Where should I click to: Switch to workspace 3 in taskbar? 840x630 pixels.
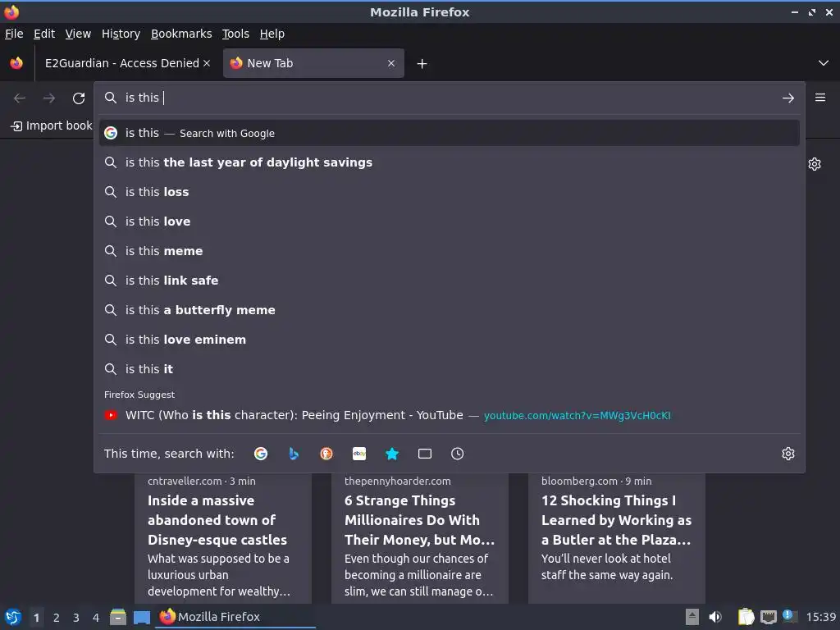(x=76, y=618)
